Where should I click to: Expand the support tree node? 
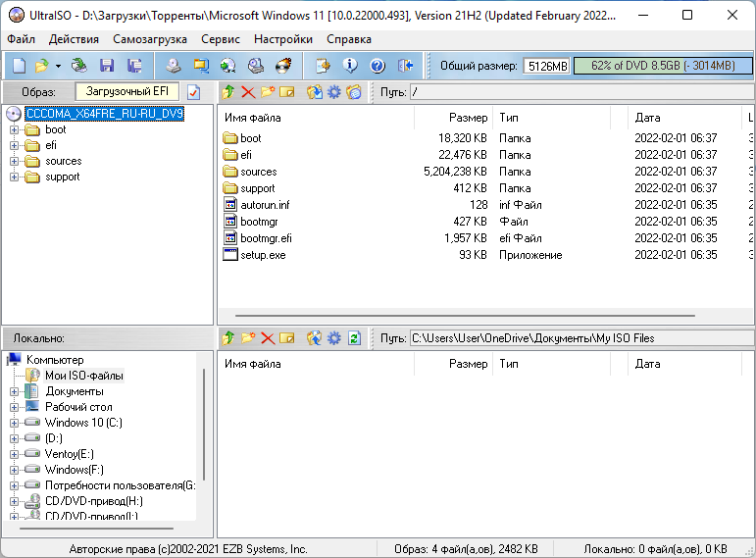tap(14, 177)
